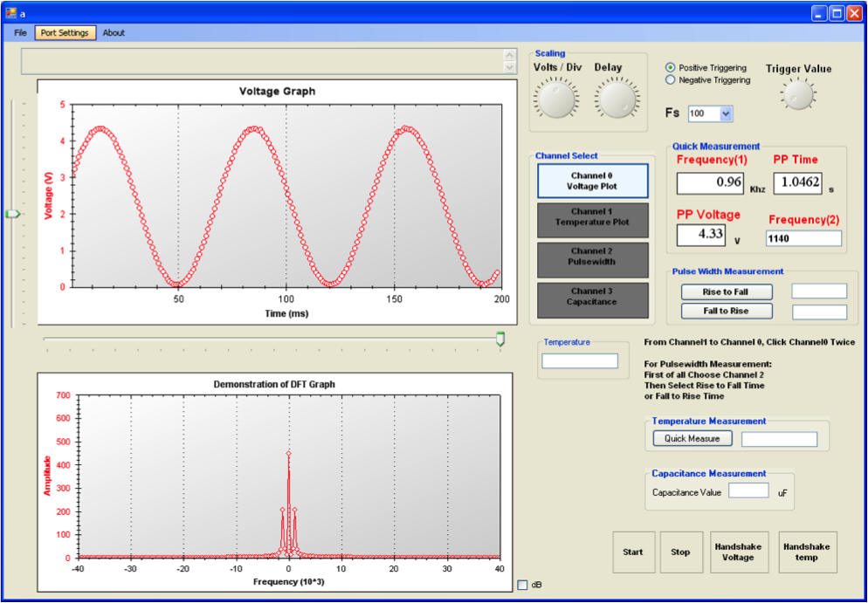Click the Quick Measure button
The image size is (868, 603).
point(692,439)
